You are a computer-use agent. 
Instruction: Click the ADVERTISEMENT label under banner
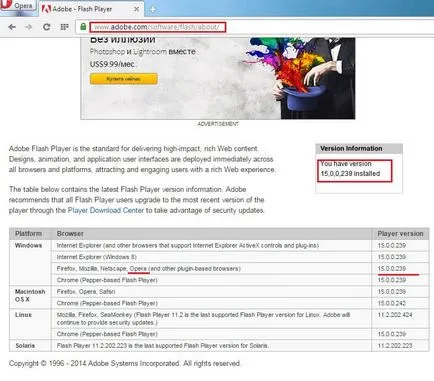coord(218,124)
